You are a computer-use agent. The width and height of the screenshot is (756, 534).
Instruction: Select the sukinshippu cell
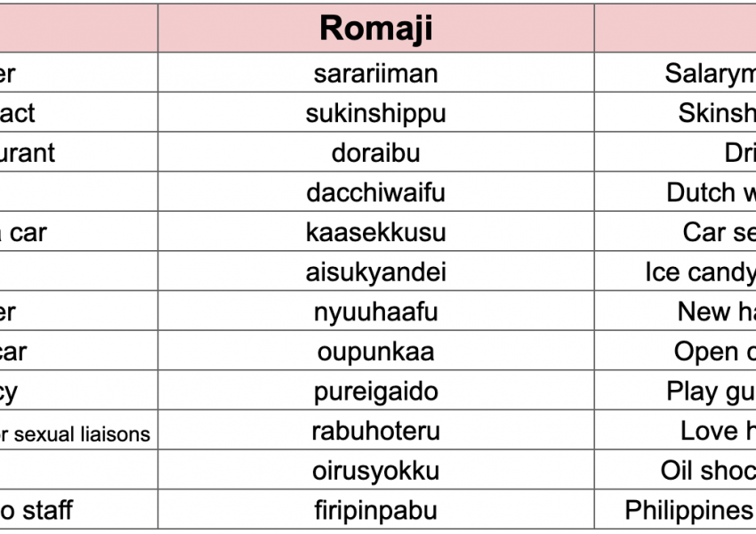click(375, 113)
